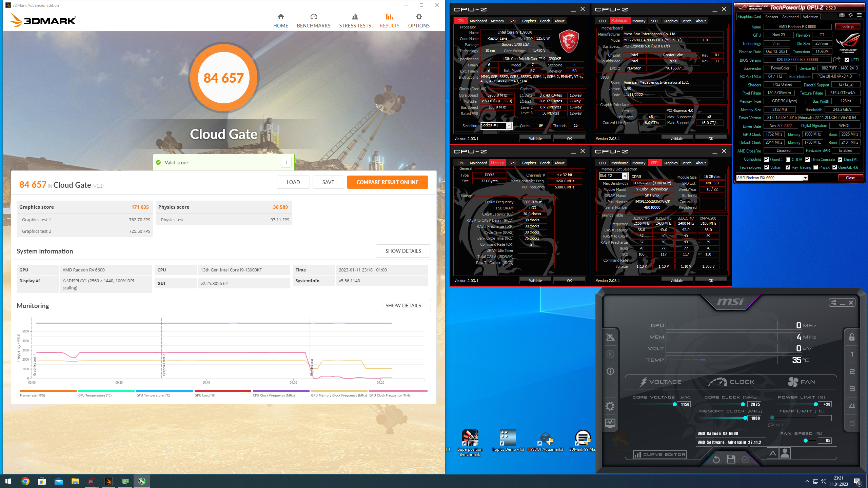Click the Valid score help question mark
Screen dimensions: 868x488
click(x=286, y=163)
